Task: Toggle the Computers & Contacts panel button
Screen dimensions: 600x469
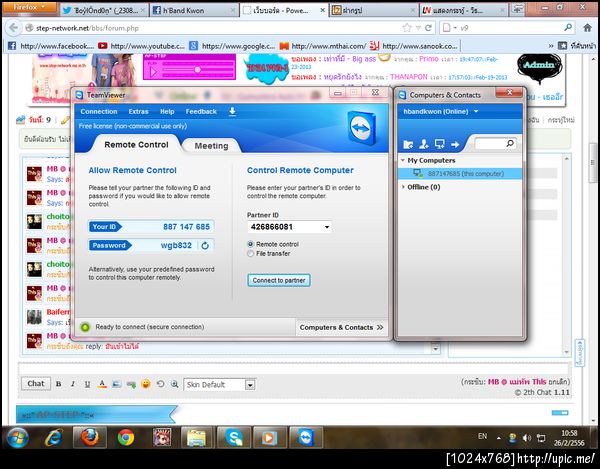Action: tap(341, 327)
